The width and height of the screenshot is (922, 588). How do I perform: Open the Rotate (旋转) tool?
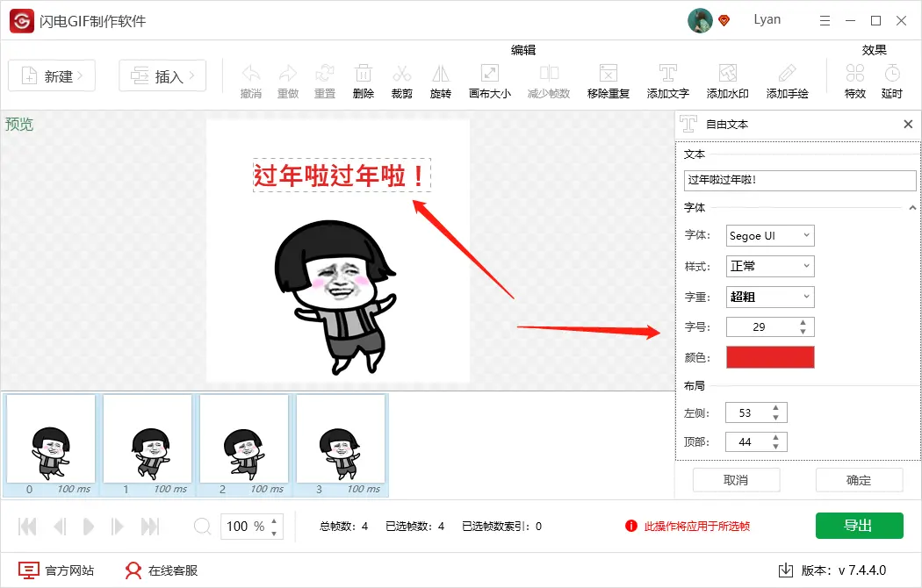(x=441, y=81)
